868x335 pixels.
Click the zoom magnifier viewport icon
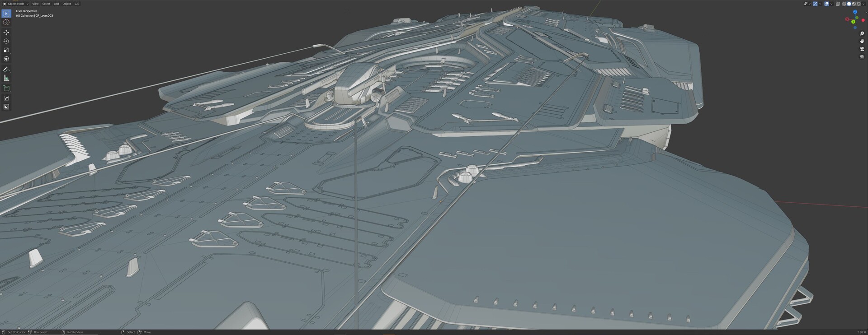click(862, 34)
